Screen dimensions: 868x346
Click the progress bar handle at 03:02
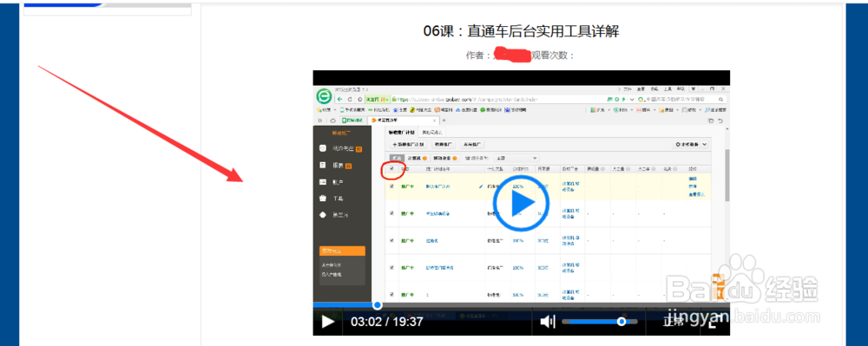377,305
